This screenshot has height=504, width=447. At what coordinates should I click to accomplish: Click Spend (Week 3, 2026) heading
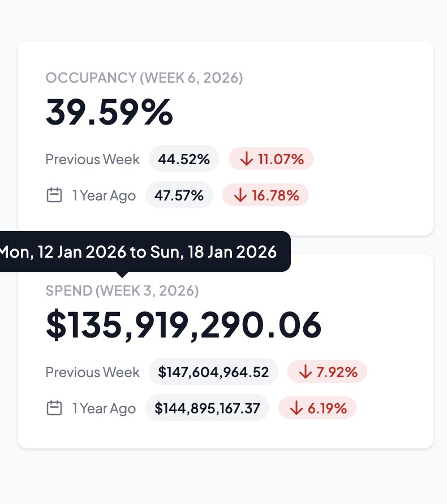point(122,291)
